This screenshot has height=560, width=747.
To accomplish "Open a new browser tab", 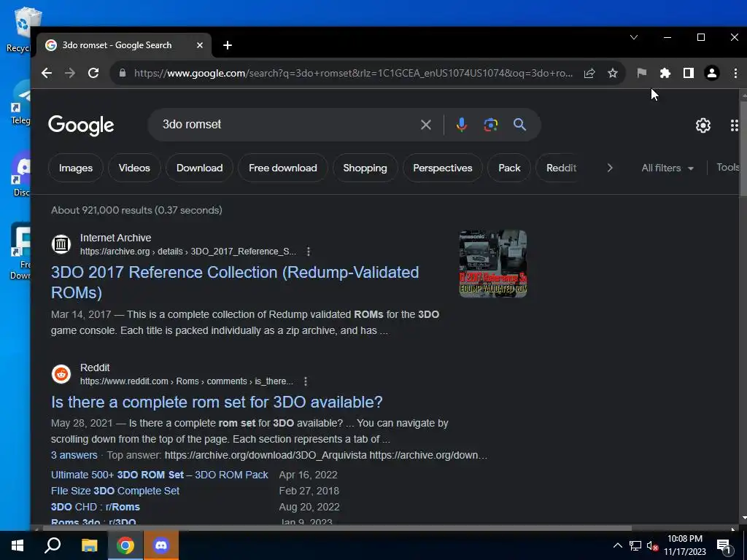I will coord(228,45).
